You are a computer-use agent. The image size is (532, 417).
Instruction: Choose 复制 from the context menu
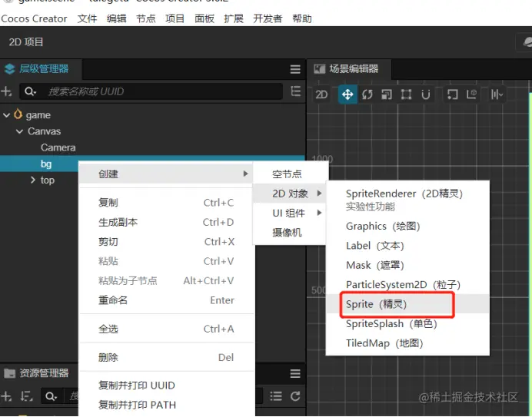point(166,203)
